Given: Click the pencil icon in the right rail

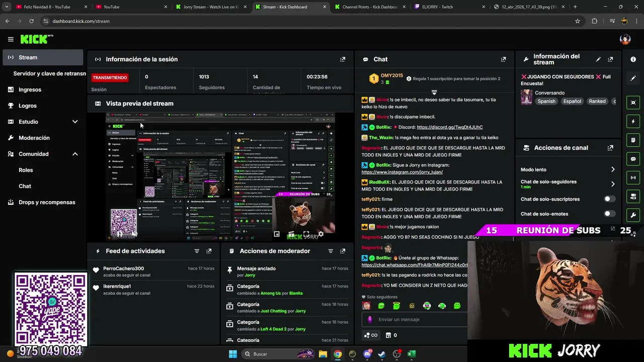Looking at the screenshot, I should tap(633, 78).
